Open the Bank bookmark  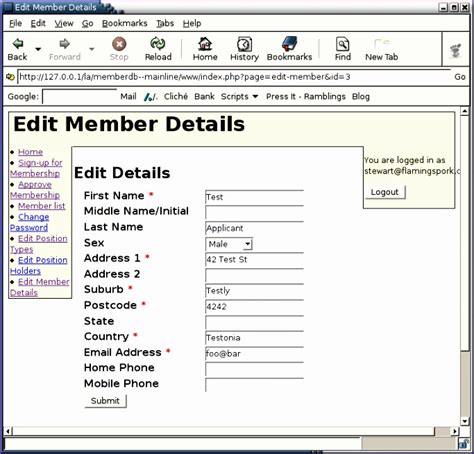(x=204, y=97)
